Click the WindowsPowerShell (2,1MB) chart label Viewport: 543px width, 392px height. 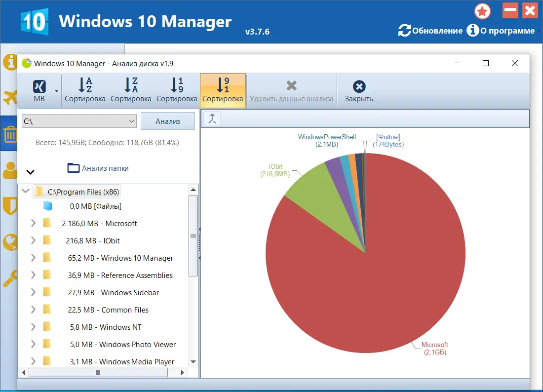327,141
